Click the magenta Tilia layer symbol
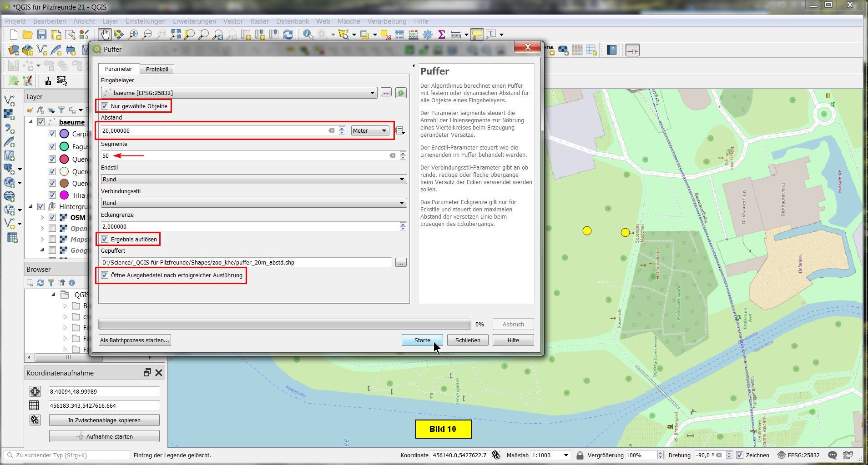 (x=64, y=195)
